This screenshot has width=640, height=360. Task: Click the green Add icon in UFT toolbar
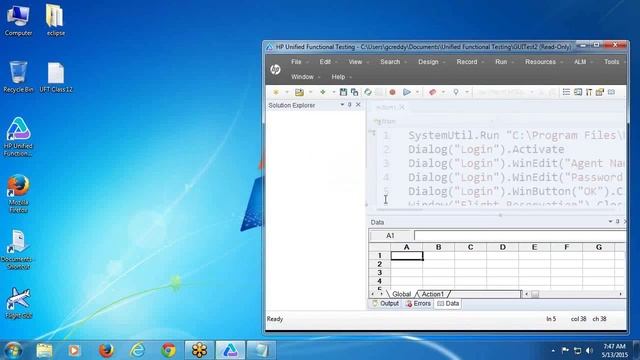pos(323,92)
